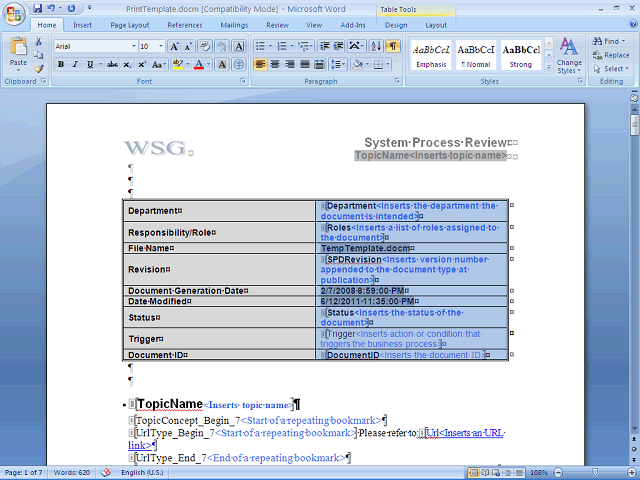Screen dimensions: 640x480
Task: Click the Office button logo
Action: pyautogui.click(x=13, y=14)
